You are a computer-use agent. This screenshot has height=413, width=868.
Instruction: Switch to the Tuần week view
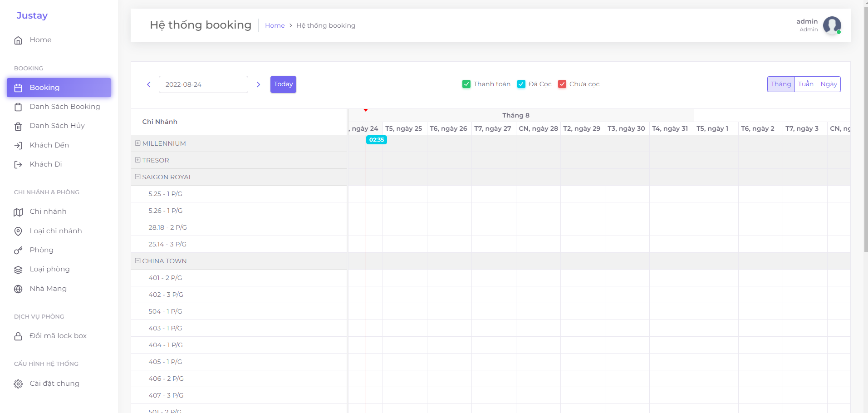point(805,84)
